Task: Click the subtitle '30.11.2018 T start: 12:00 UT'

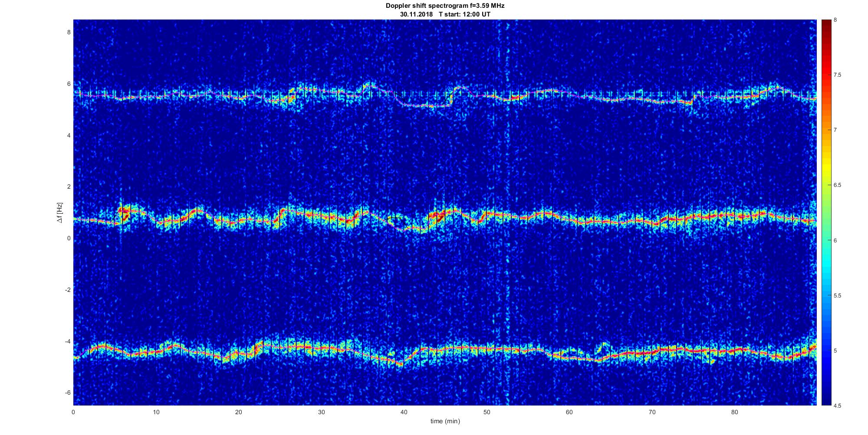Action: pyautogui.click(x=445, y=14)
